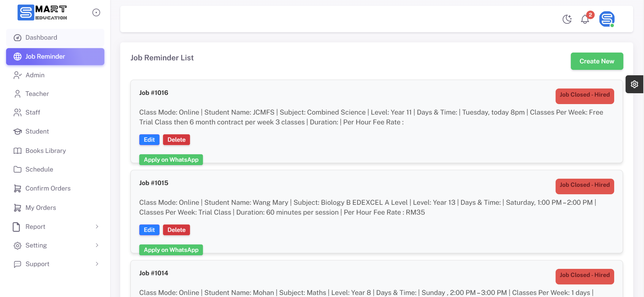The image size is (644, 297).
Task: Open the notifications bell
Action: (x=585, y=19)
